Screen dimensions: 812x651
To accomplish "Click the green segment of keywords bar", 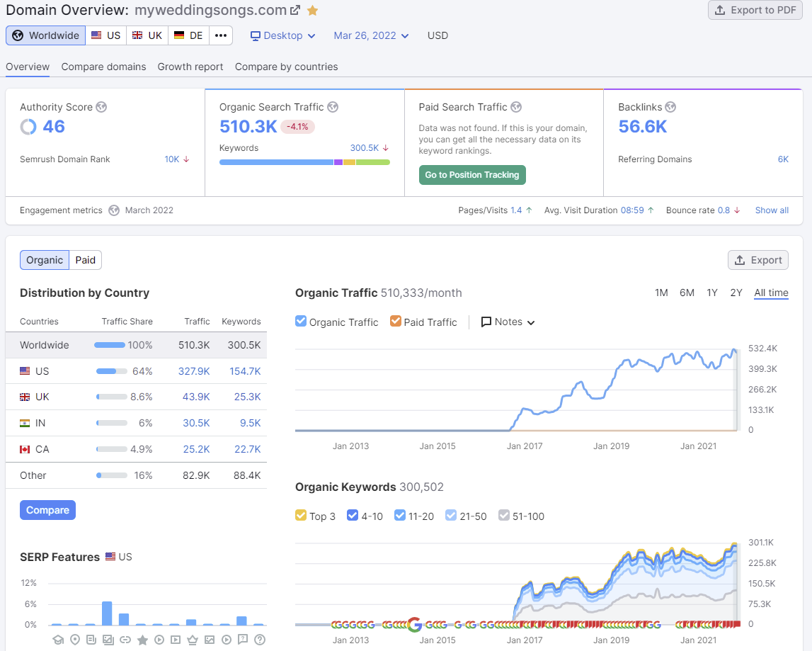I will tap(373, 162).
